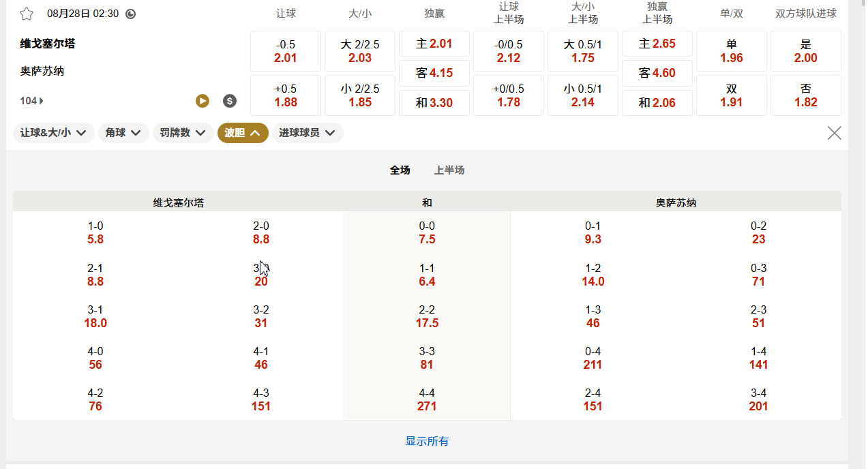Bet correct score 1-0 at 5.8
The height and width of the screenshot is (469, 868).
pos(95,232)
